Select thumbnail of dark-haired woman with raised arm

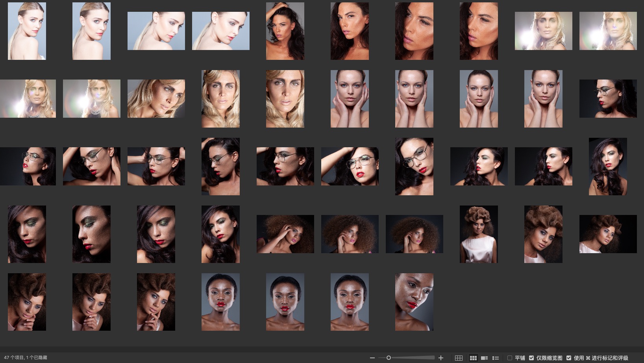pyautogui.click(x=285, y=31)
